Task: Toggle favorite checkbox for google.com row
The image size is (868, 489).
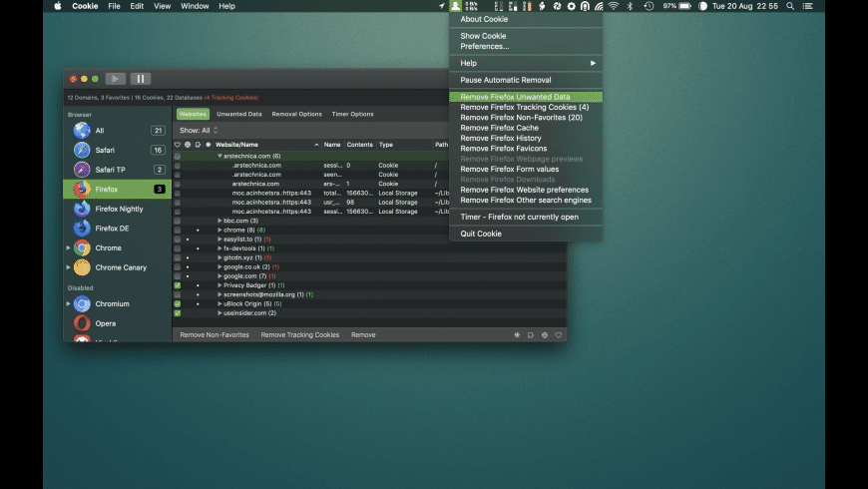Action: [178, 276]
